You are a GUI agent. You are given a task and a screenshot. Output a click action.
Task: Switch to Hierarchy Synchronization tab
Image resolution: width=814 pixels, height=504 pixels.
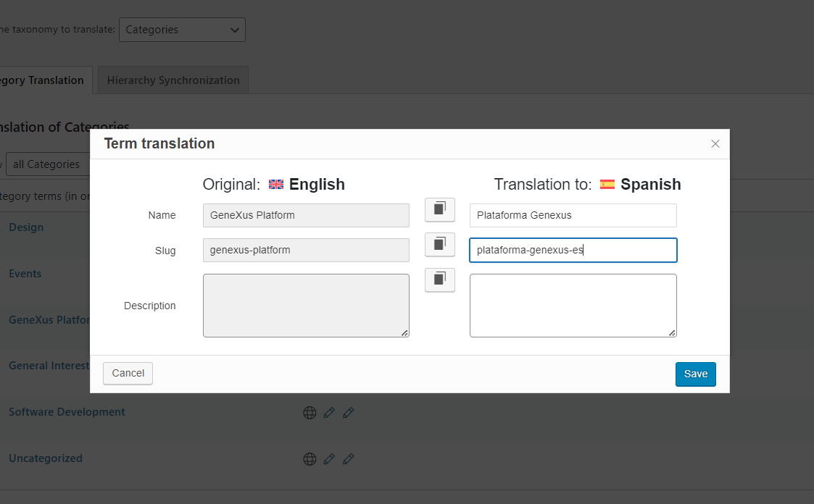pos(173,80)
